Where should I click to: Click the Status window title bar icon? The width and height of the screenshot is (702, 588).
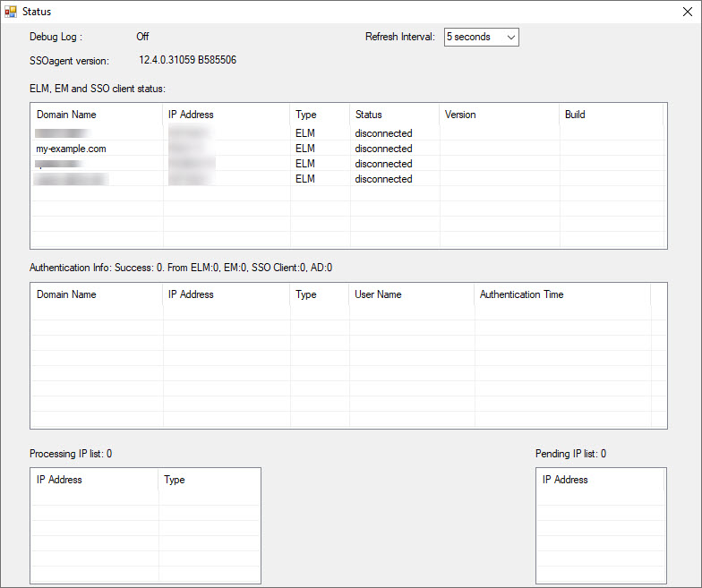[x=11, y=12]
